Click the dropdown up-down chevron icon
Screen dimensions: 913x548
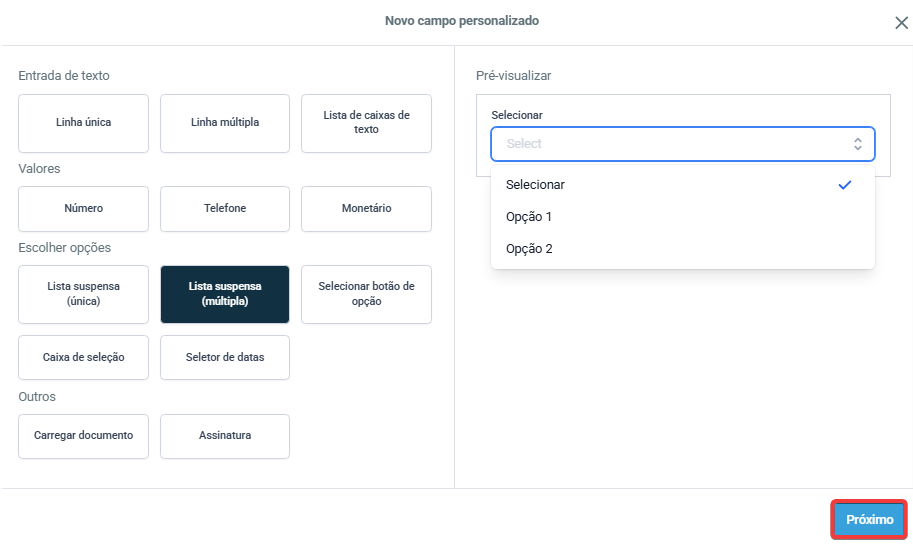point(857,144)
